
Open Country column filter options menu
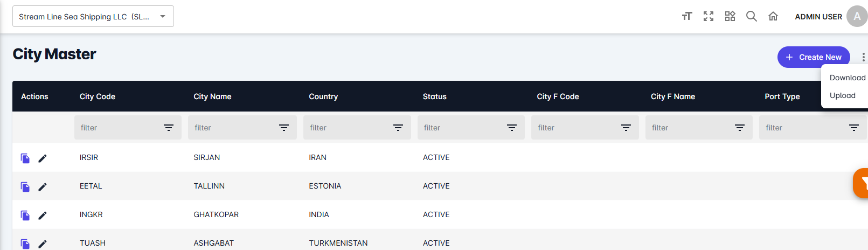(398, 128)
